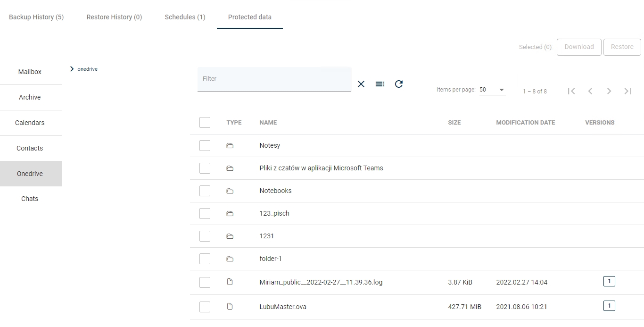Tick the select-all checkbox in header
The width and height of the screenshot is (644, 327).
coord(205,123)
